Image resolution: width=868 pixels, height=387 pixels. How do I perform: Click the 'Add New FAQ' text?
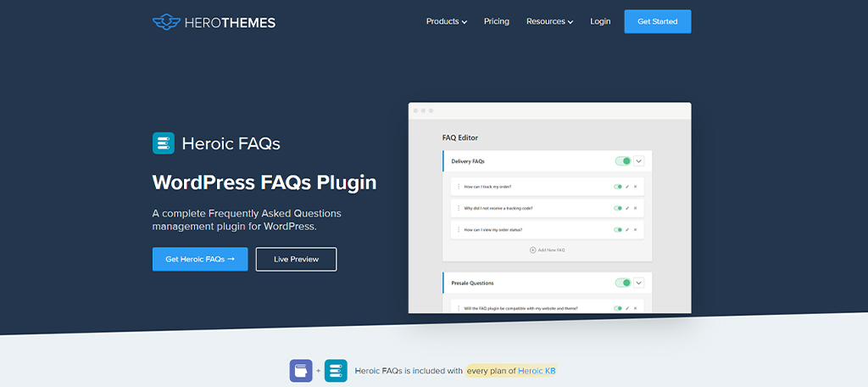tap(551, 250)
